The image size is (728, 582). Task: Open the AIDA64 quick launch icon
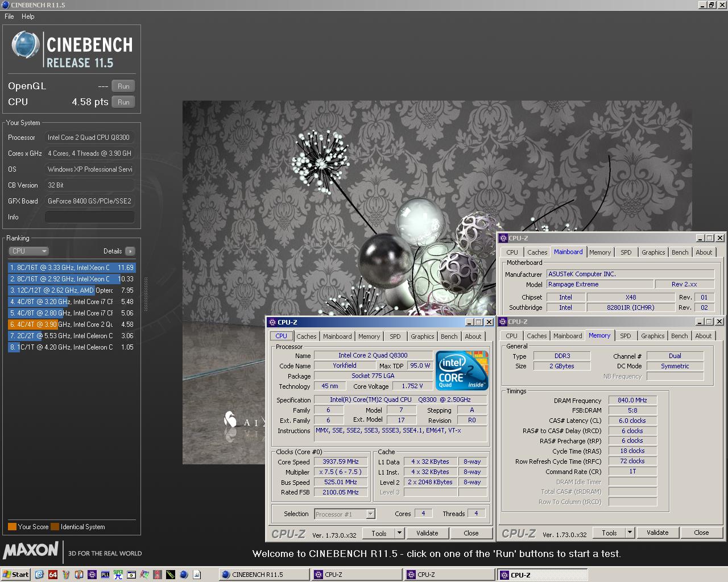(x=53, y=575)
